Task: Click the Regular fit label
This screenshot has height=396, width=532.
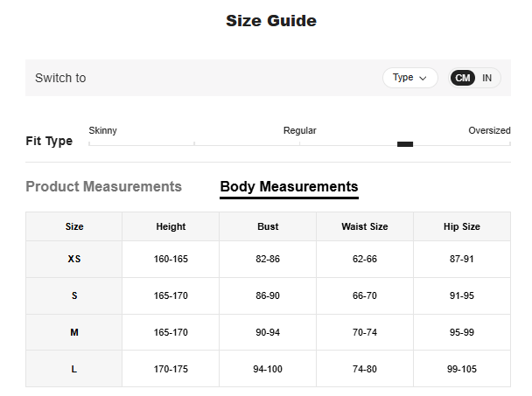Action: 299,130
